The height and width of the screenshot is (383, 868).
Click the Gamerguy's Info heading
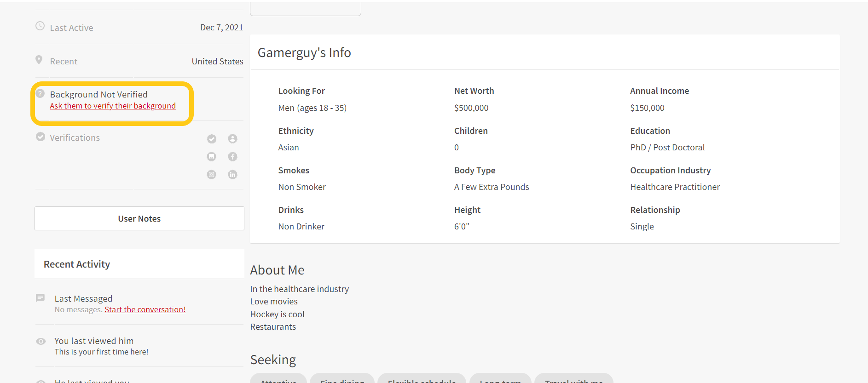(x=304, y=52)
